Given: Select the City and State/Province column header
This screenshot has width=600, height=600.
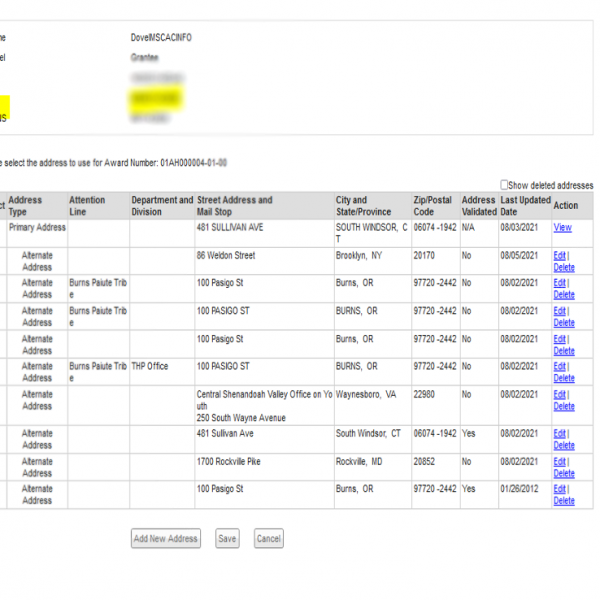Looking at the screenshot, I should click(360, 205).
